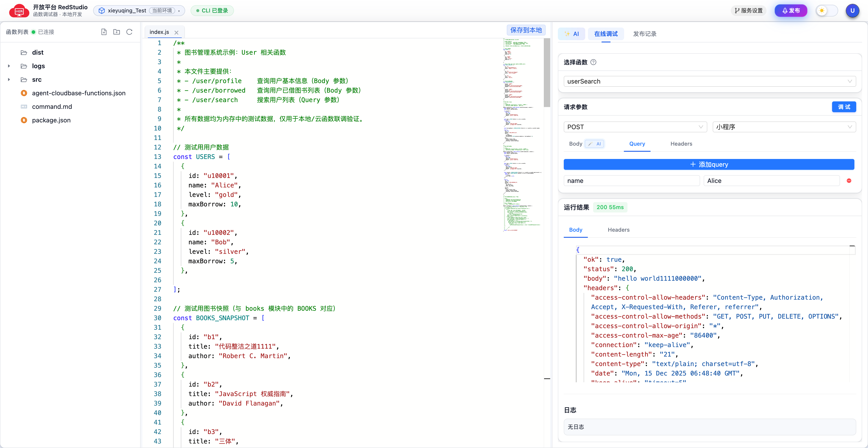
Task: Toggle the light/dark theme switch
Action: tap(827, 11)
